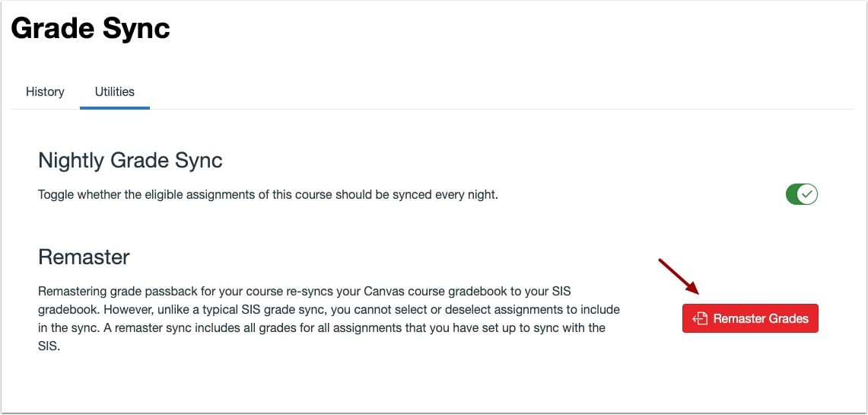The width and height of the screenshot is (868, 415).
Task: Click the green track of the nightly toggle
Action: coord(793,194)
